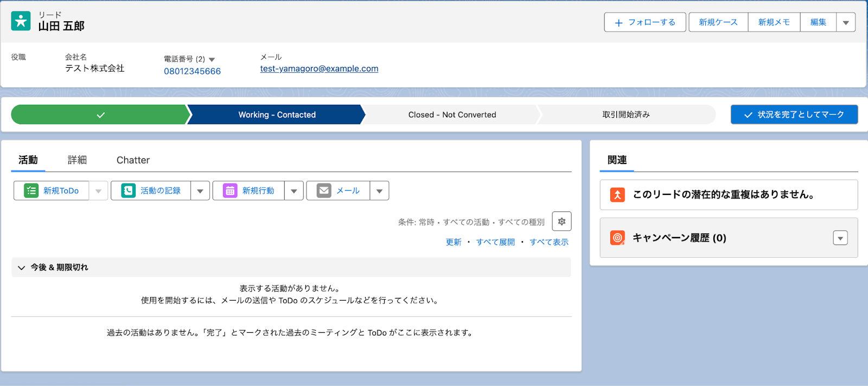Click the duplicate-lead merge icon
This screenshot has width=868, height=386.
617,194
